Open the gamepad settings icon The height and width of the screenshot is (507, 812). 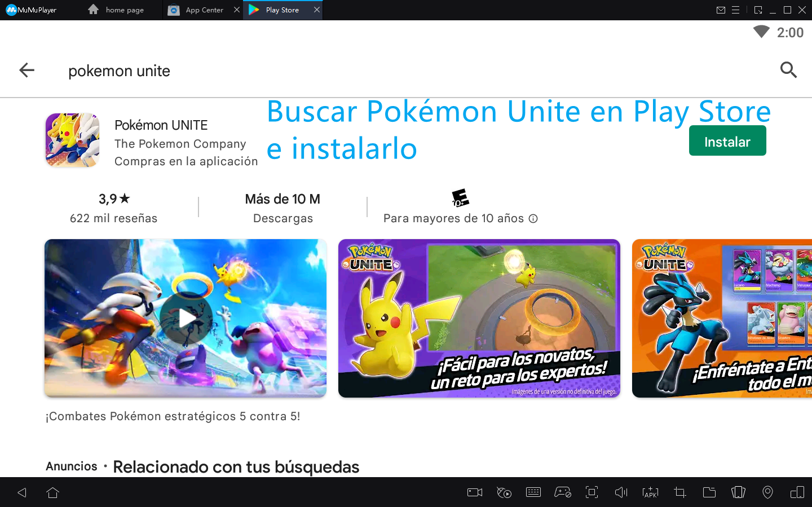point(562,492)
